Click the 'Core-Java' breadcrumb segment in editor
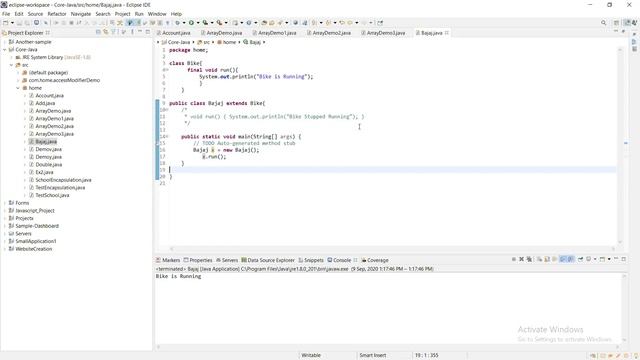640x360 pixels. (176, 42)
